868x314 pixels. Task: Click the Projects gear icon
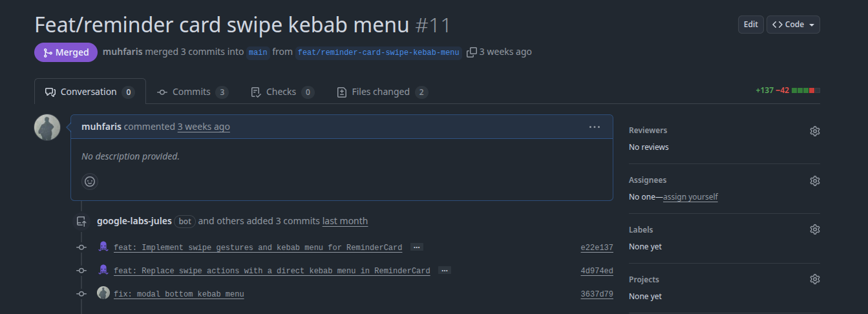tap(814, 279)
